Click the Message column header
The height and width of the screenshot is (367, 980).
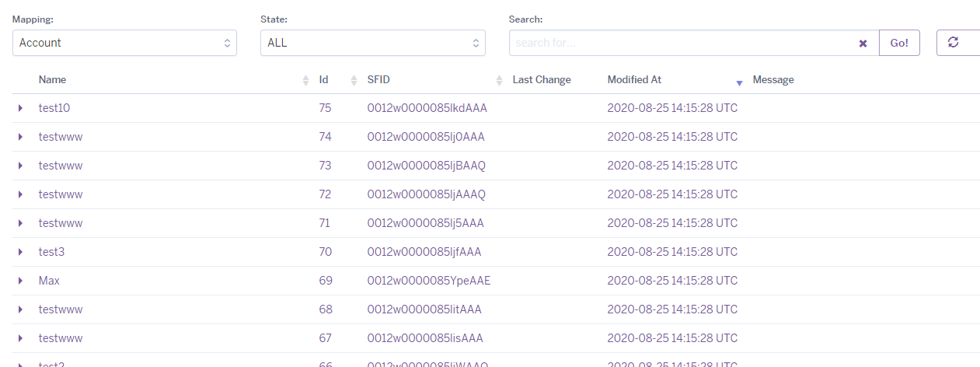point(773,80)
